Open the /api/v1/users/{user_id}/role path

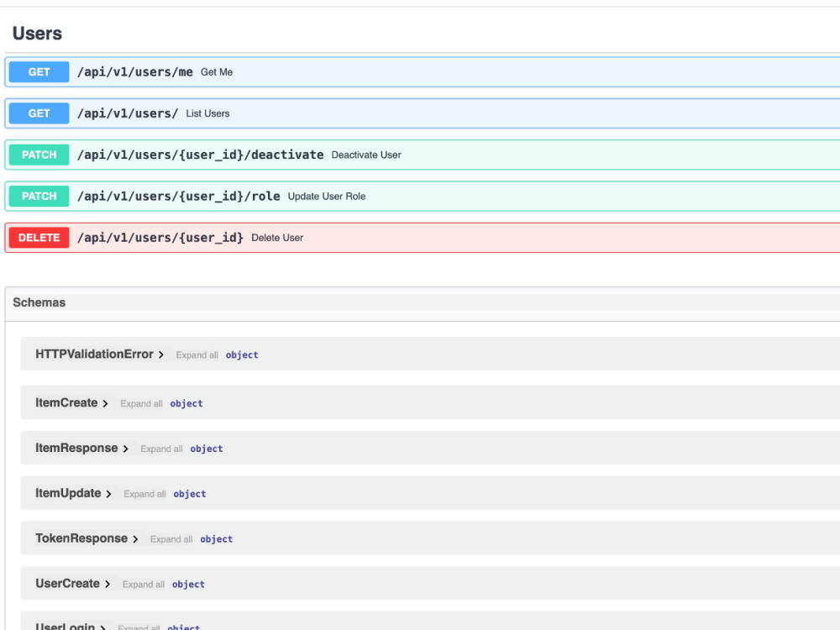[x=178, y=196]
